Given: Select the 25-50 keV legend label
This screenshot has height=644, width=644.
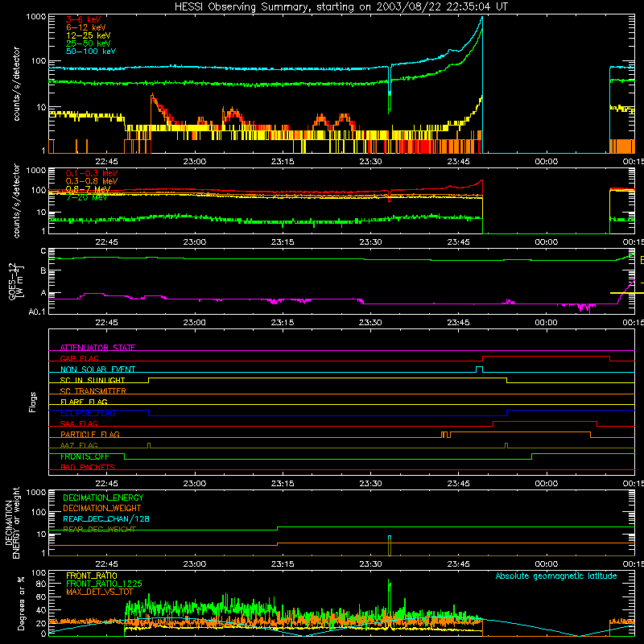Looking at the screenshot, I should 89,43.
